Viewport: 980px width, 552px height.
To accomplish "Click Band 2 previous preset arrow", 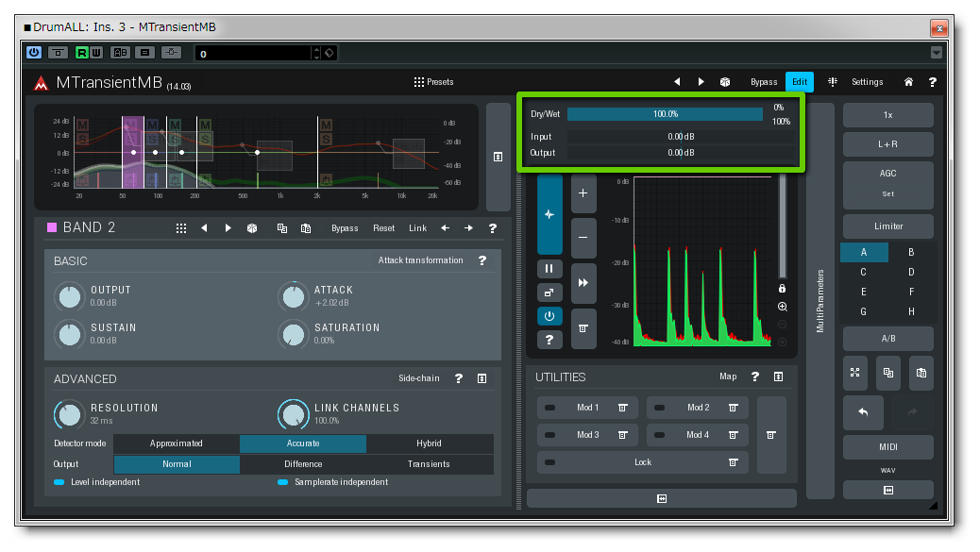I will tap(204, 228).
